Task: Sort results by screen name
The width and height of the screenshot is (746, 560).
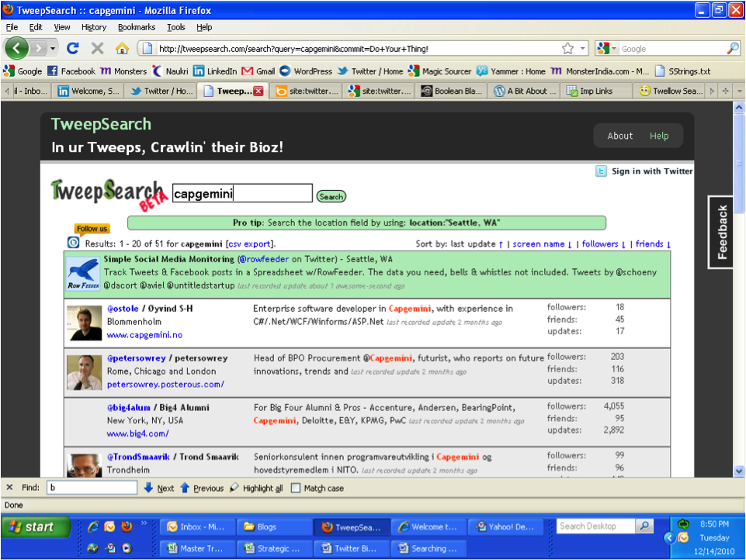Action: (x=542, y=244)
